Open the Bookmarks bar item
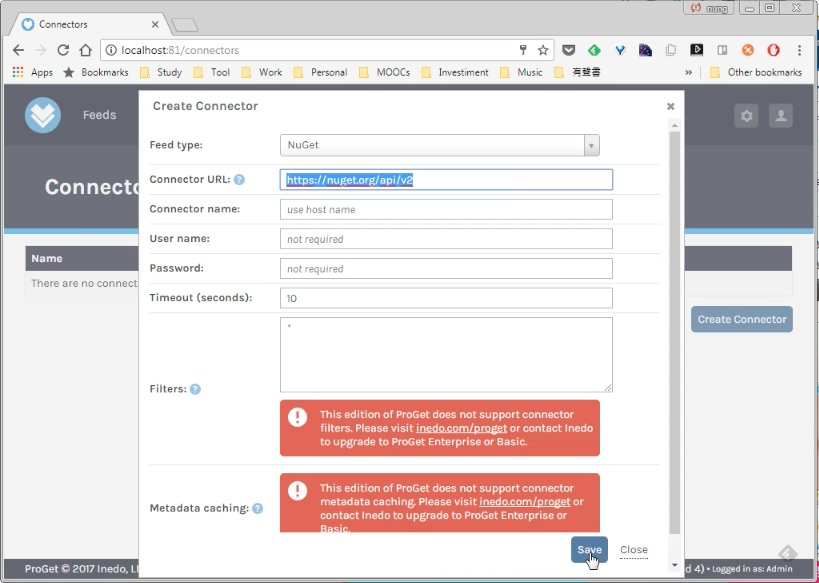 [96, 72]
